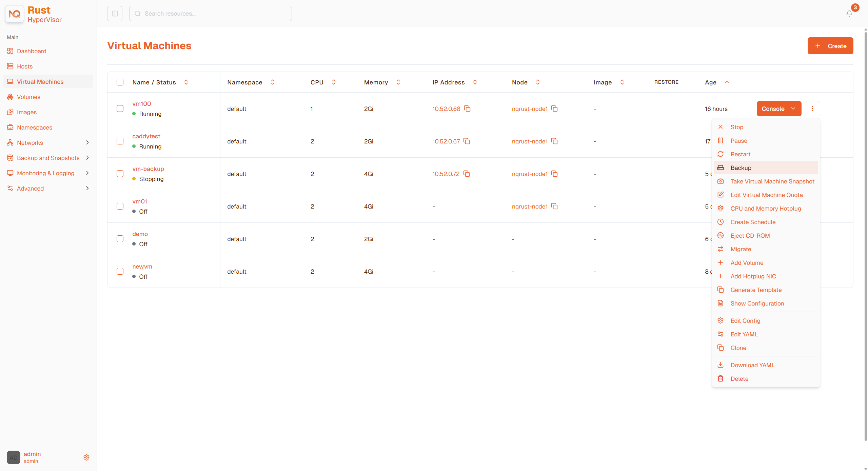The image size is (868, 471).
Task: Check the vm01 row checkbox
Action: tap(120, 206)
